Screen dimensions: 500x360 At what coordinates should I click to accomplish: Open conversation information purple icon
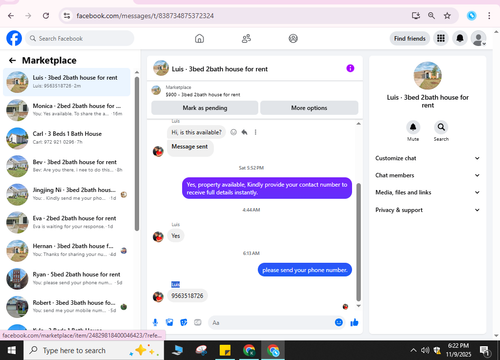click(x=350, y=68)
